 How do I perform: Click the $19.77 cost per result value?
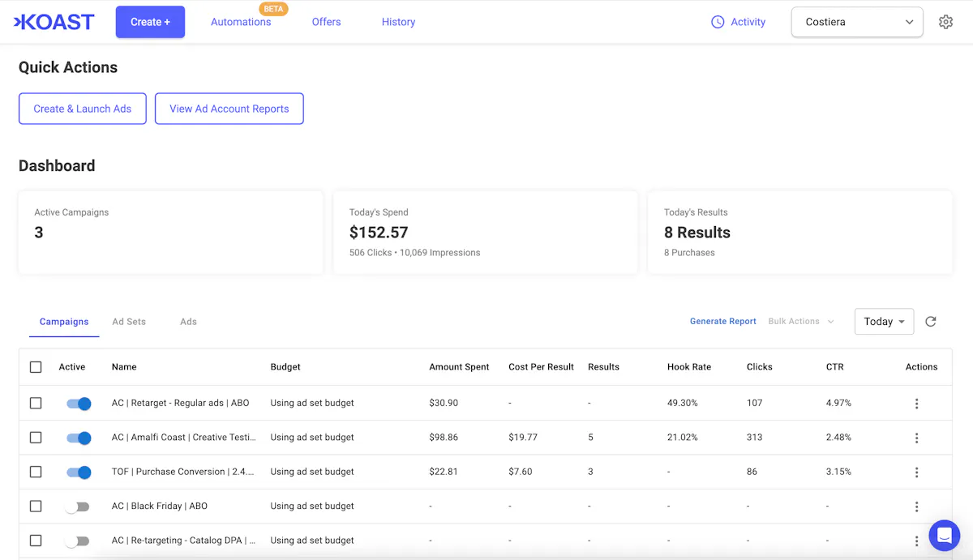(523, 437)
